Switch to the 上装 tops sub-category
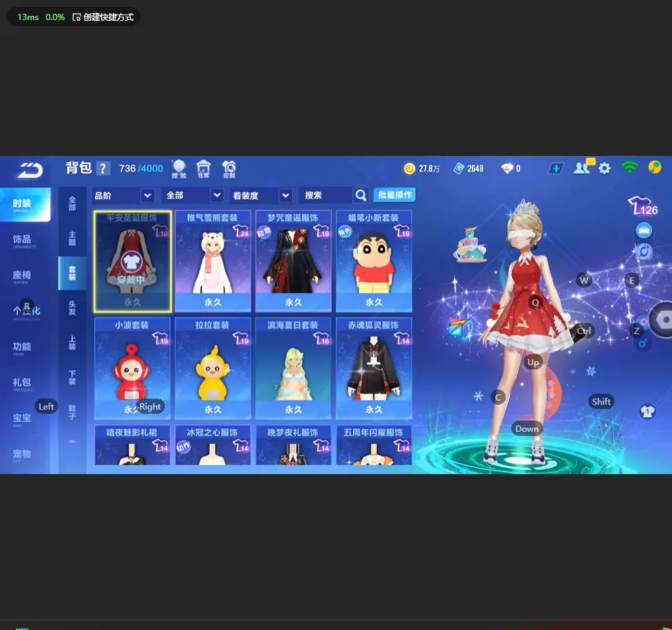Screen dimensions: 672x630 pos(72,342)
